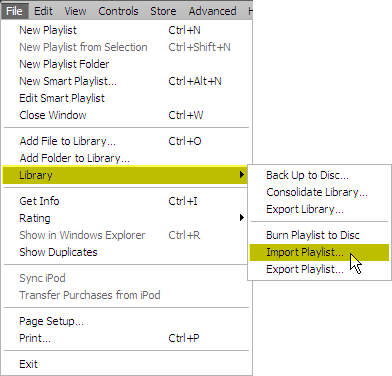Open the Advanced menu
Viewport: 392px width, 376px height.
[212, 11]
